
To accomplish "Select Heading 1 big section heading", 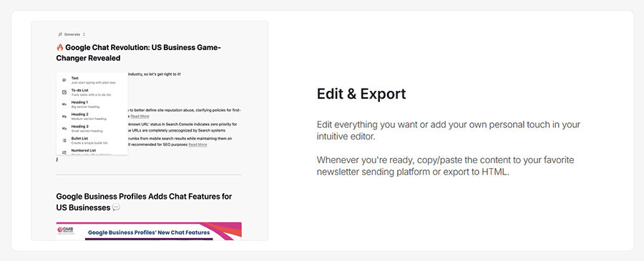I will point(92,104).
